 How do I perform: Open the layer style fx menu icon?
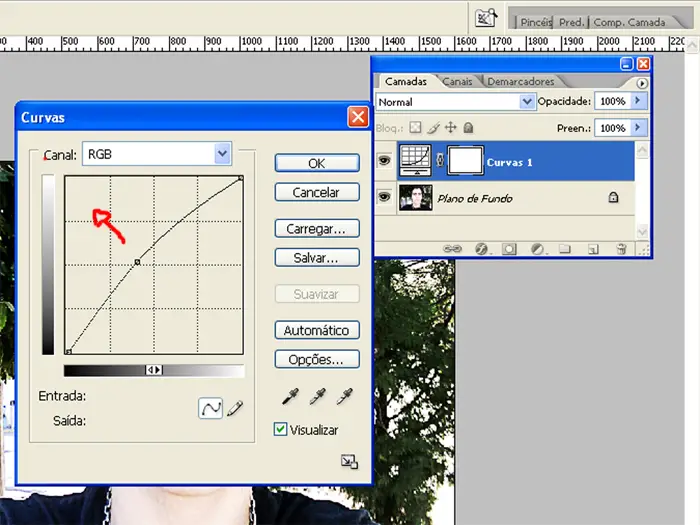(x=480, y=248)
